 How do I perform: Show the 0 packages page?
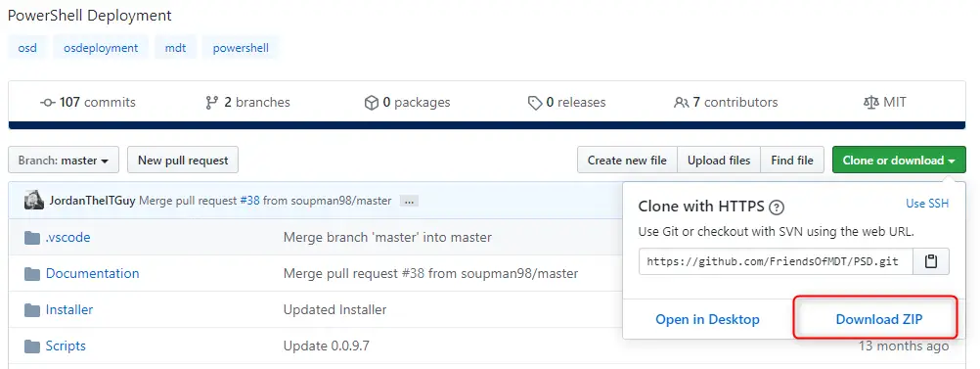coord(407,102)
